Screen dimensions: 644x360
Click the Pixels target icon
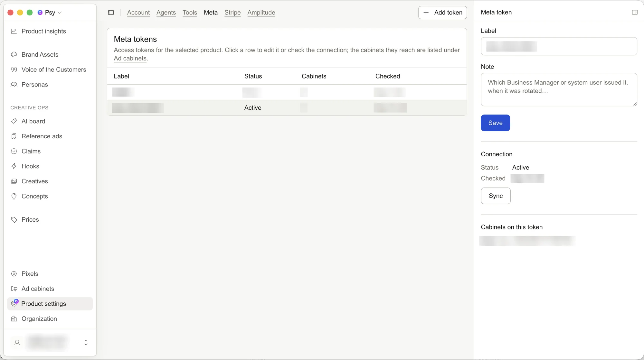(x=14, y=274)
